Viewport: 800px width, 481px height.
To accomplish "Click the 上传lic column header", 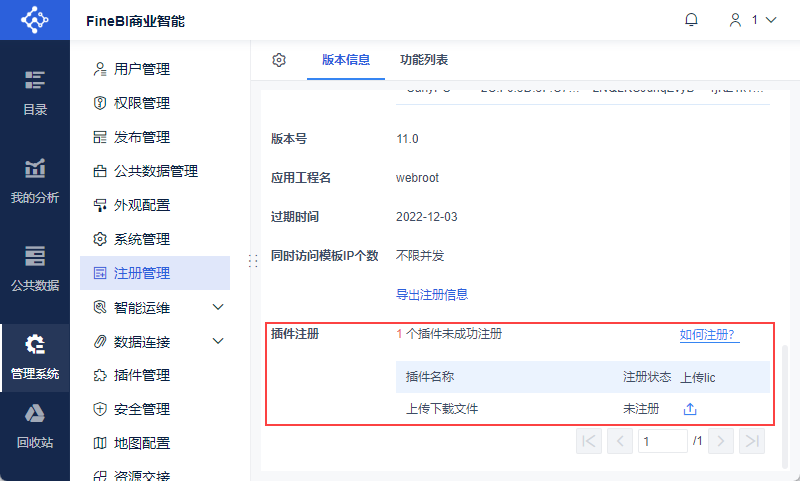I will click(698, 377).
